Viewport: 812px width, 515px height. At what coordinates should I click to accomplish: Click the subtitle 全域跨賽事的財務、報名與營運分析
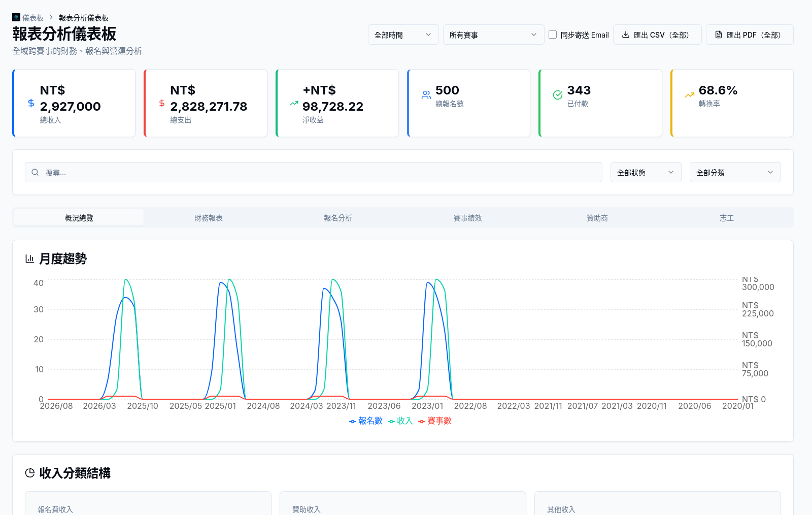(77, 51)
